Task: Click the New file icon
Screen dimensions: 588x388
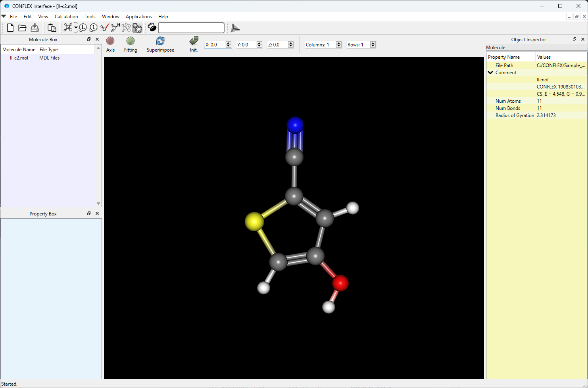Action: pyautogui.click(x=10, y=28)
